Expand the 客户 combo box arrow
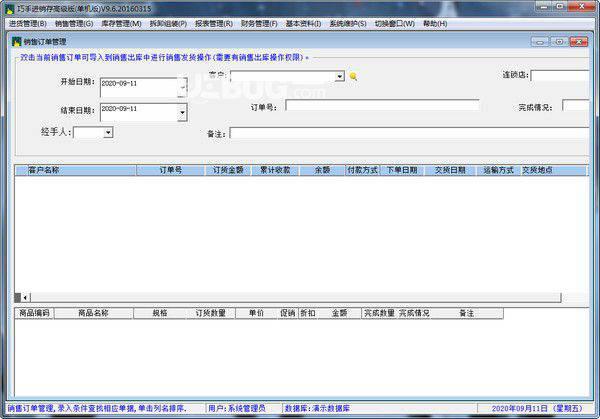The image size is (600, 419). coord(339,76)
